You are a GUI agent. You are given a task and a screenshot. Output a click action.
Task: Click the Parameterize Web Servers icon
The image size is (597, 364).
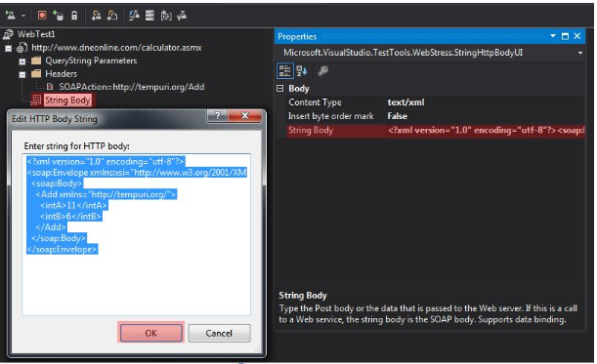[x=149, y=16]
